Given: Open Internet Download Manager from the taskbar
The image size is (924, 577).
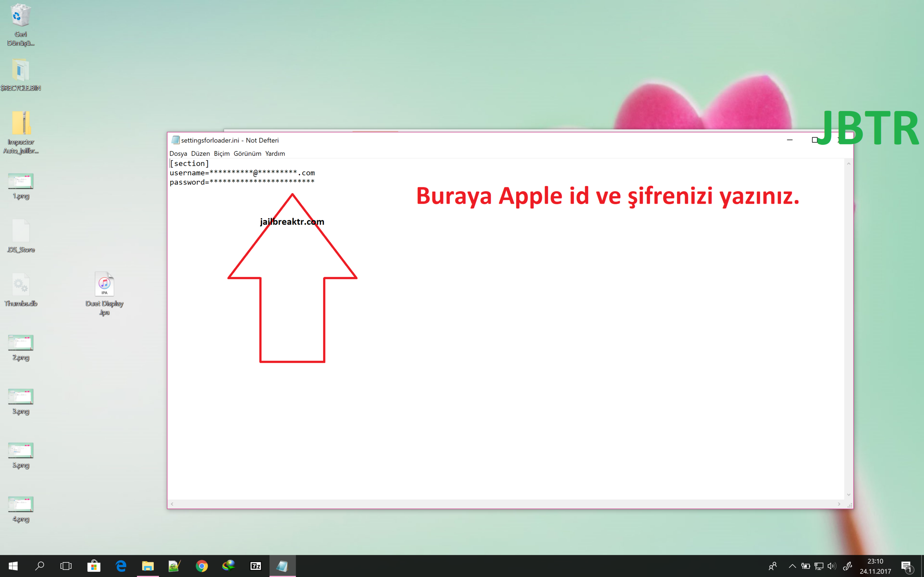Looking at the screenshot, I should 229,566.
